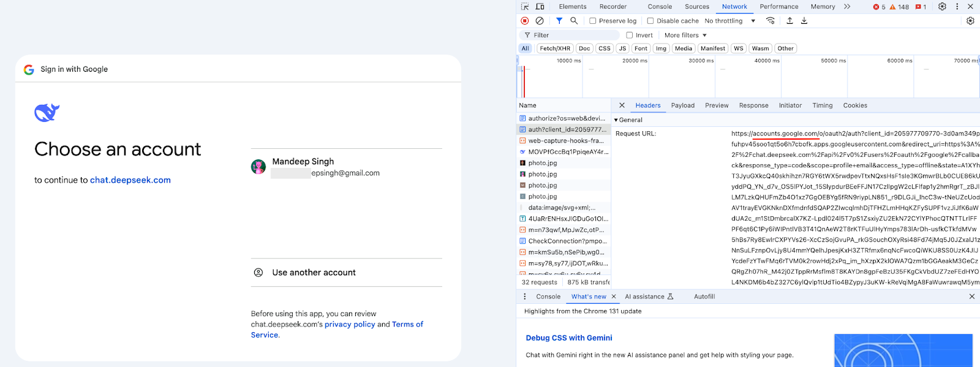980x367 pixels.
Task: Click the DeepSeek whale logo
Action: click(47, 113)
